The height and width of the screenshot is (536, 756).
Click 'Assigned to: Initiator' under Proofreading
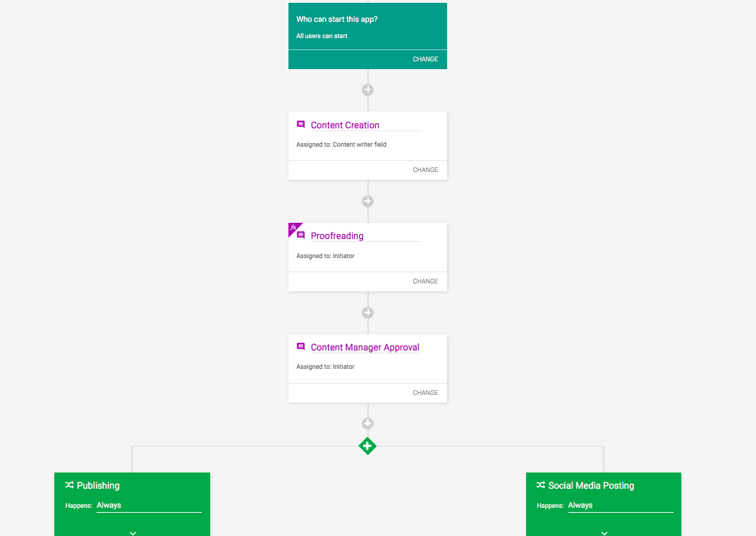coord(325,256)
